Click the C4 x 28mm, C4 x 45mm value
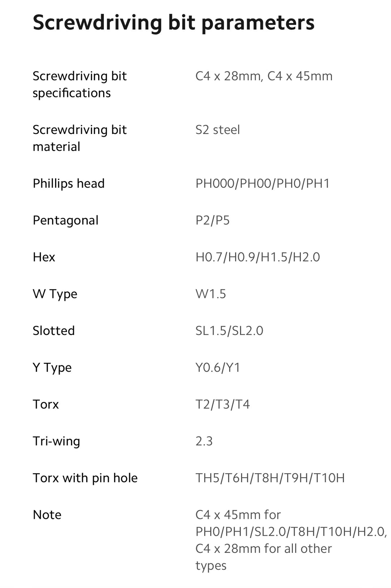The height and width of the screenshot is (588, 391). pos(264,76)
